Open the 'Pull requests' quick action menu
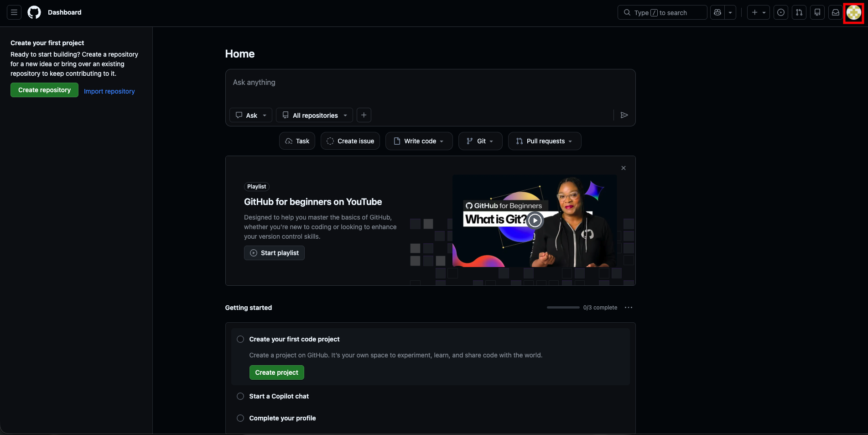This screenshot has height=435, width=868. 544,141
